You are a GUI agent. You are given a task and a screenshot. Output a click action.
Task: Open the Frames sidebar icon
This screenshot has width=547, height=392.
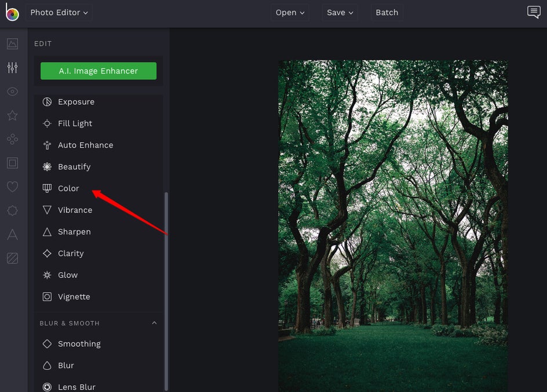click(13, 163)
